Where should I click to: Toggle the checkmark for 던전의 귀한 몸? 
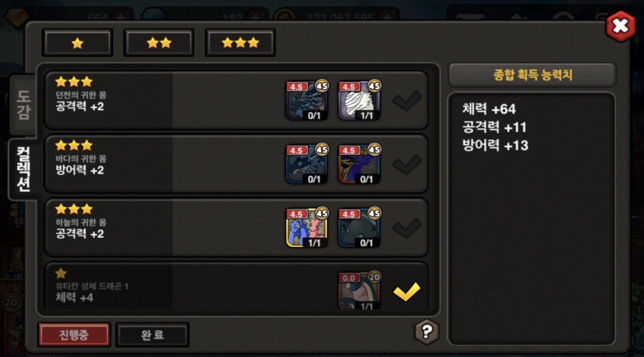[406, 101]
